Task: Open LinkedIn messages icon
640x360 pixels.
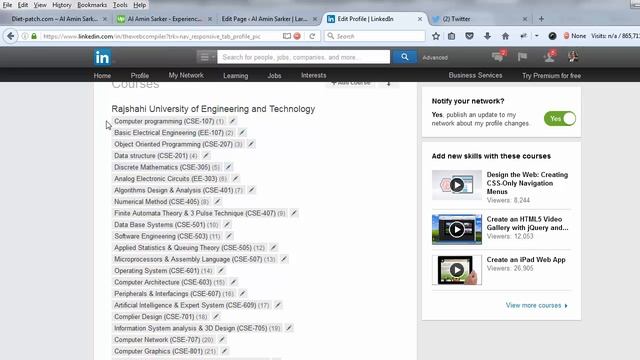Action: [498, 56]
